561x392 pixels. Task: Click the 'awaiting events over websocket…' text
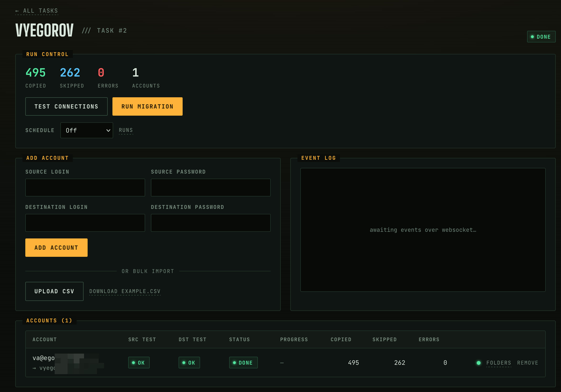pos(423,230)
